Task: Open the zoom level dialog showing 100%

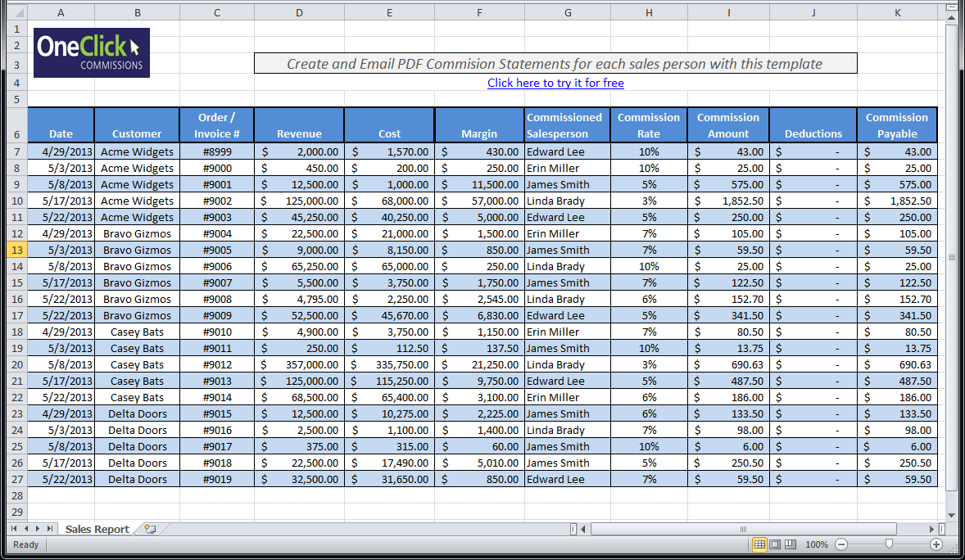Action: (817, 544)
